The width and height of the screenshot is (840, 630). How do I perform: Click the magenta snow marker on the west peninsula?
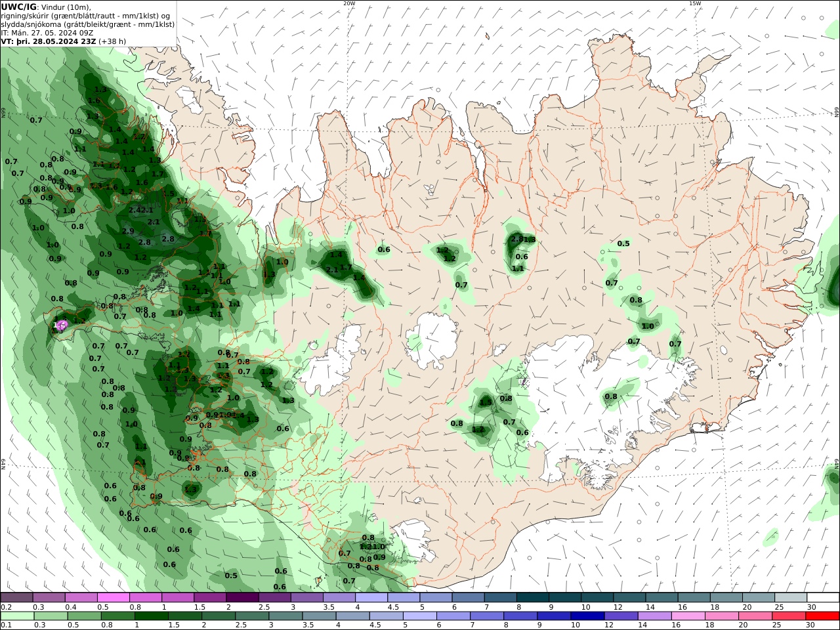(62, 325)
